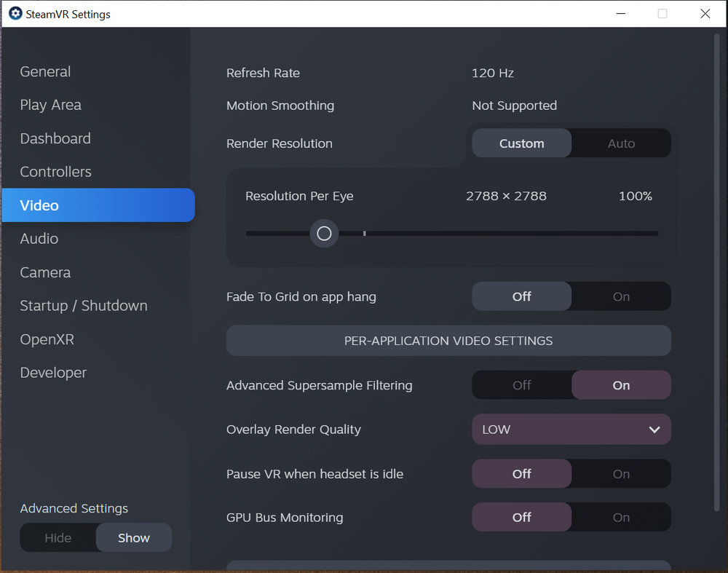Click the Resolution Per Eye slider handle

point(325,234)
